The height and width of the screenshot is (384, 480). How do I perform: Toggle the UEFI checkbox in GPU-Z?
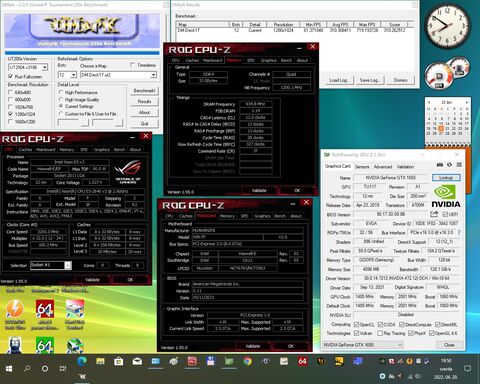point(445,214)
